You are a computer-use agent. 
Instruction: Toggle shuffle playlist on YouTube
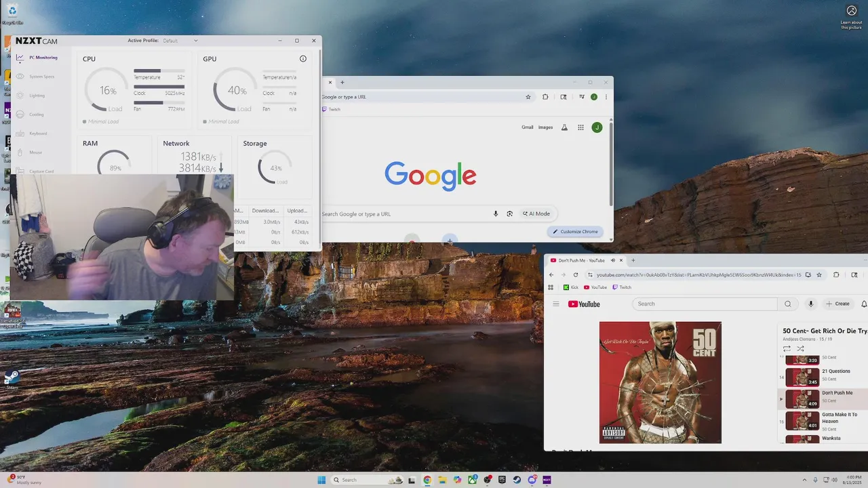point(800,348)
